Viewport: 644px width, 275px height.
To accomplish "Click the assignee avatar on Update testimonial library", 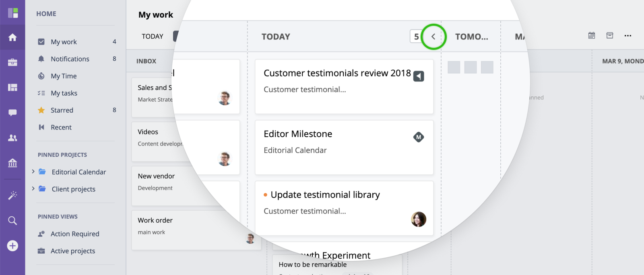I will (x=419, y=219).
